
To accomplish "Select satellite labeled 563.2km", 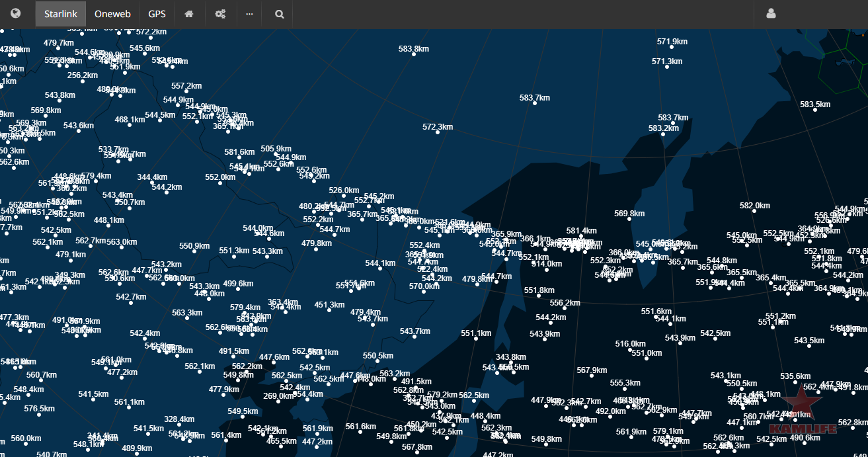I will 395,374.
